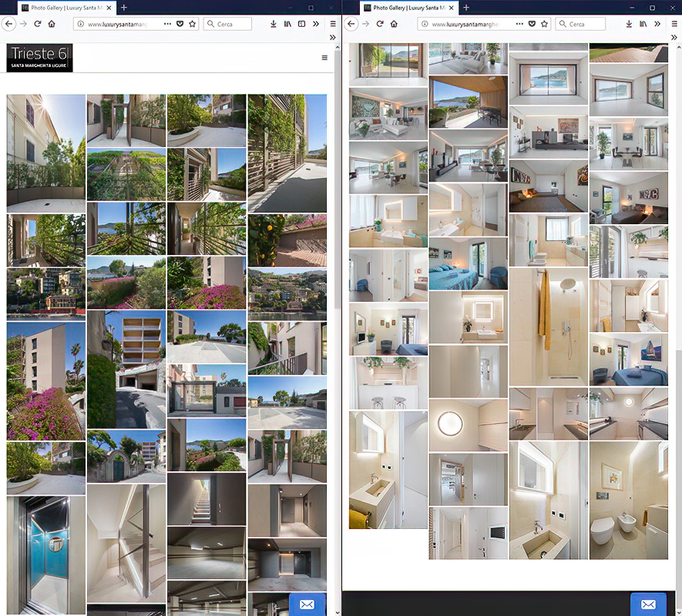The height and width of the screenshot is (616, 682).
Task: Go to home page in right browser window
Action: click(x=394, y=24)
